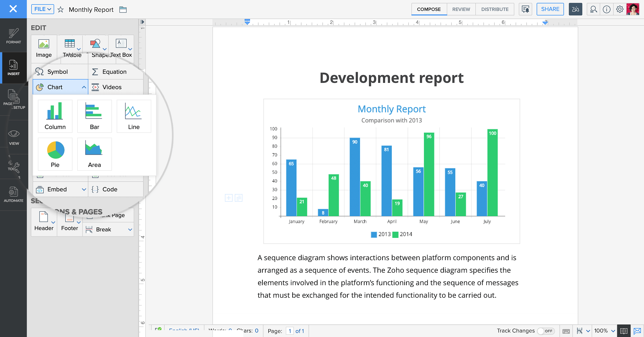This screenshot has height=337, width=644.
Task: Click the page number input field
Action: click(x=290, y=331)
